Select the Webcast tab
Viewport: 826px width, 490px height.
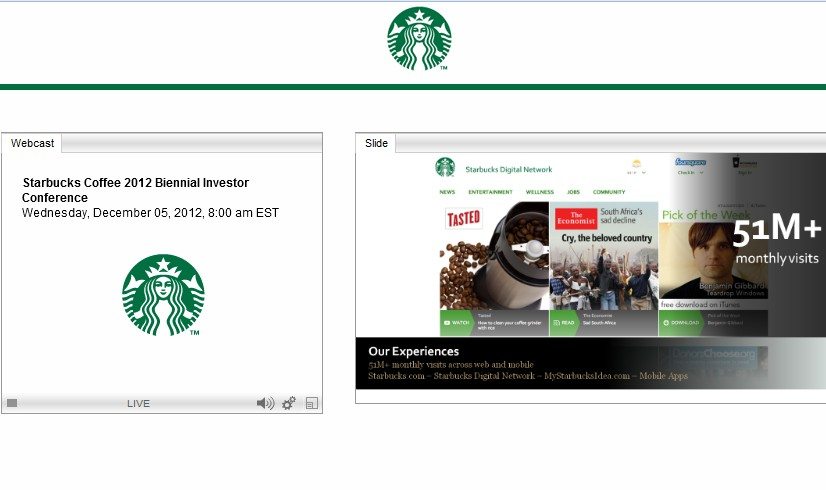click(x=32, y=143)
